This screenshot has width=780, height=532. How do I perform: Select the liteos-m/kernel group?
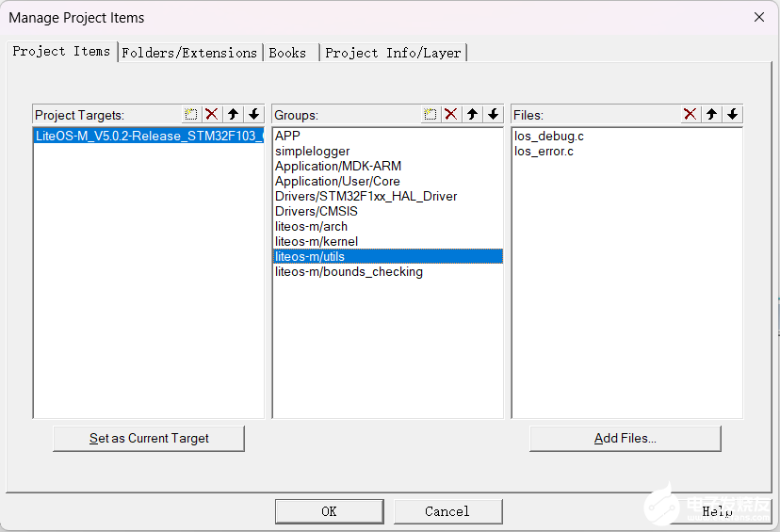[x=388, y=242]
